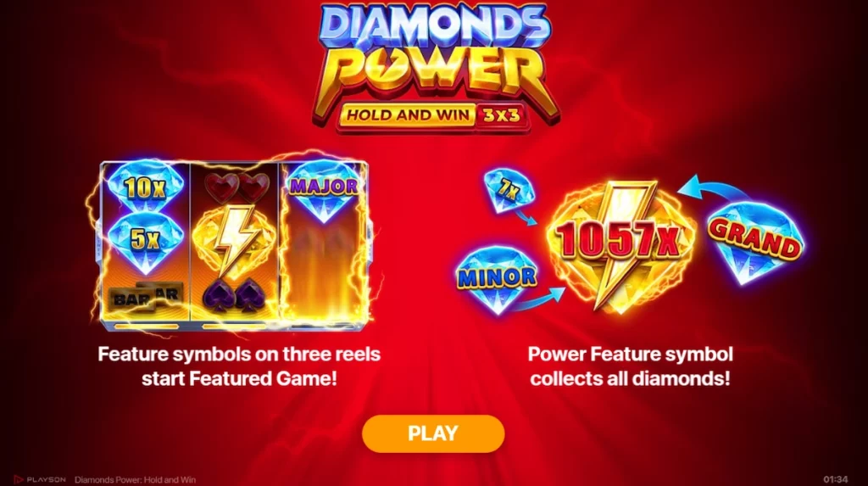This screenshot has width=868, height=486.
Task: Click the GRAND jackpot diamond
Action: (x=755, y=242)
